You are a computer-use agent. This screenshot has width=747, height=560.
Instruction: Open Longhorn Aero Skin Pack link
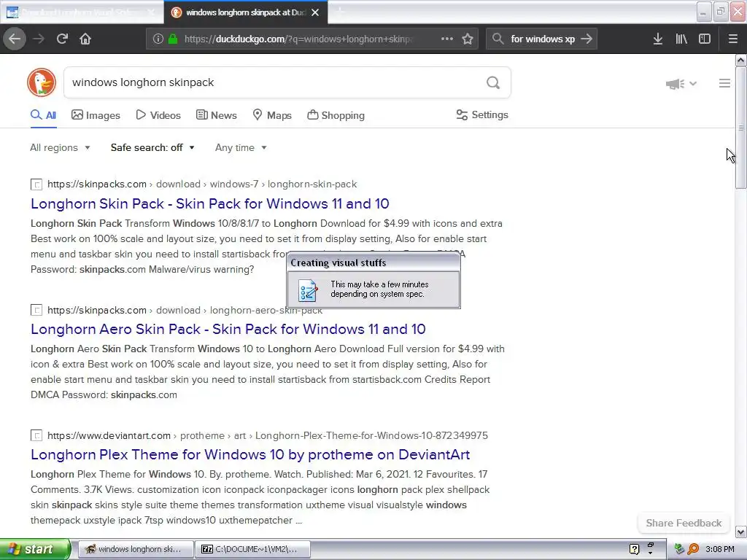[x=228, y=329]
